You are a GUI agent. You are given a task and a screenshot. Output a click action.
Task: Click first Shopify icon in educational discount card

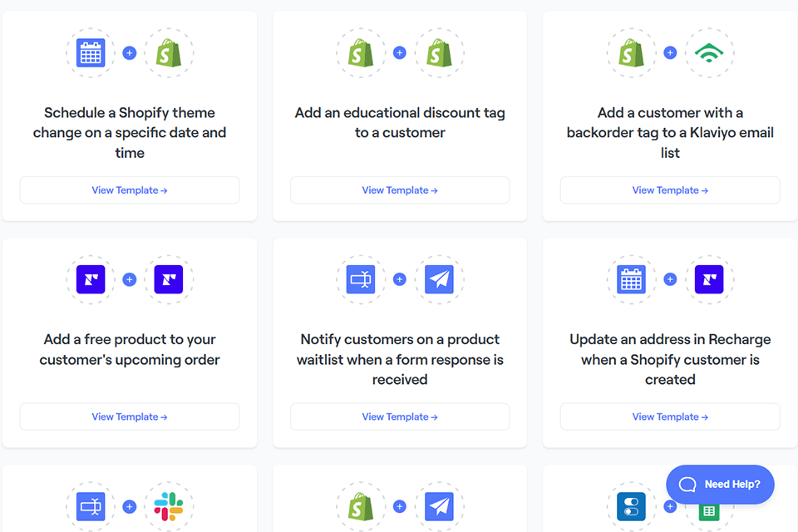[x=361, y=52]
